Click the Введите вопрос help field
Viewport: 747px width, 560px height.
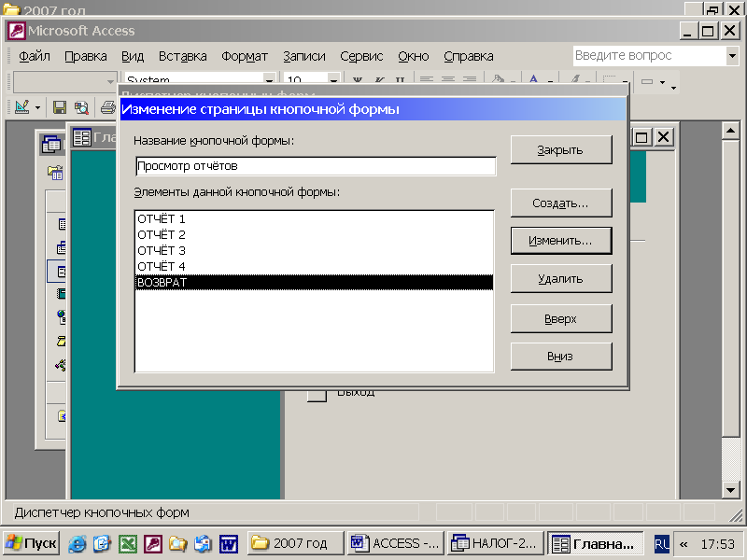650,56
